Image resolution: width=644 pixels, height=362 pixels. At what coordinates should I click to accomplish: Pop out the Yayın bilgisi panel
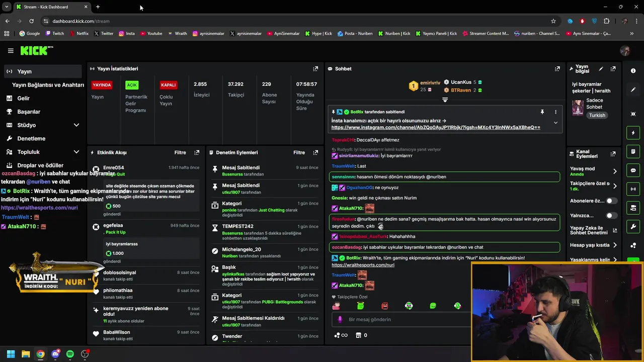pos(613,69)
